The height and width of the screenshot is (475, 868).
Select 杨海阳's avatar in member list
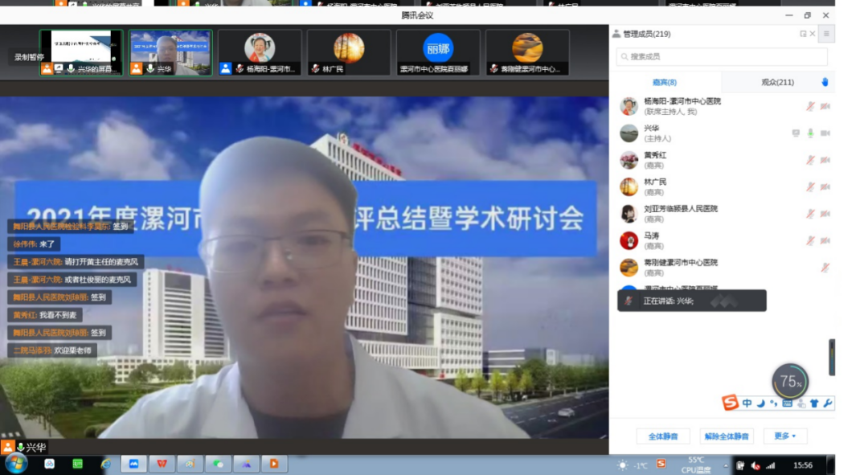coord(628,106)
